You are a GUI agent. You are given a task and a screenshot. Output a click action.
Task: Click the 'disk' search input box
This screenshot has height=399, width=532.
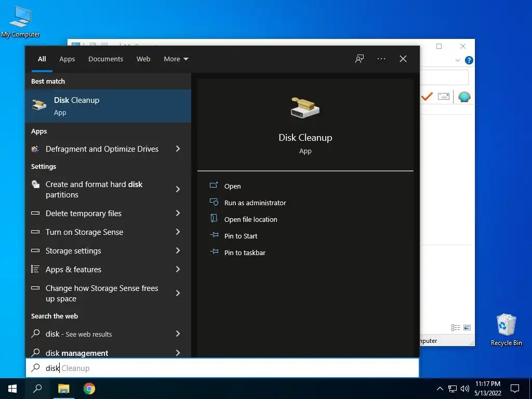(222, 368)
